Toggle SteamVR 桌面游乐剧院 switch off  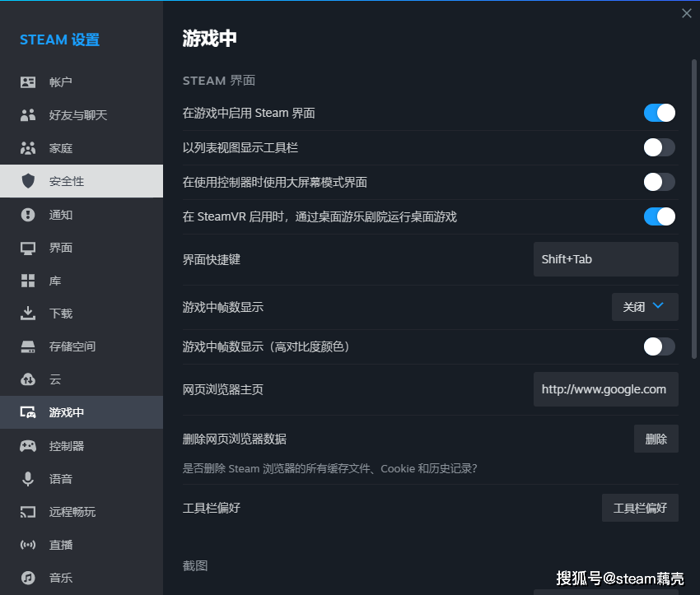click(659, 216)
